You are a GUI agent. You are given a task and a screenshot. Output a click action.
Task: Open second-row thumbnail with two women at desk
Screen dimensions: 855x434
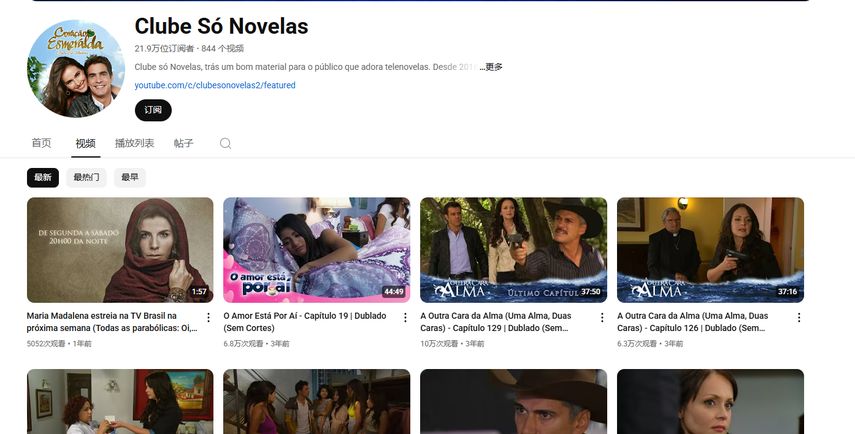120,402
